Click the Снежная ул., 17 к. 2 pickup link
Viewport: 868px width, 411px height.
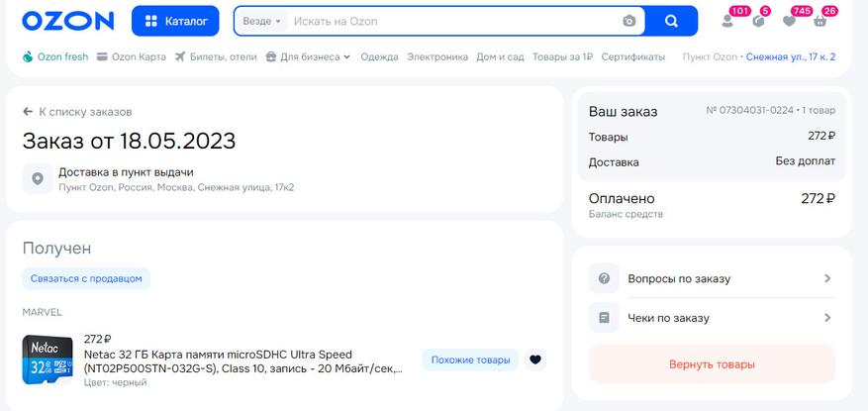click(x=791, y=56)
